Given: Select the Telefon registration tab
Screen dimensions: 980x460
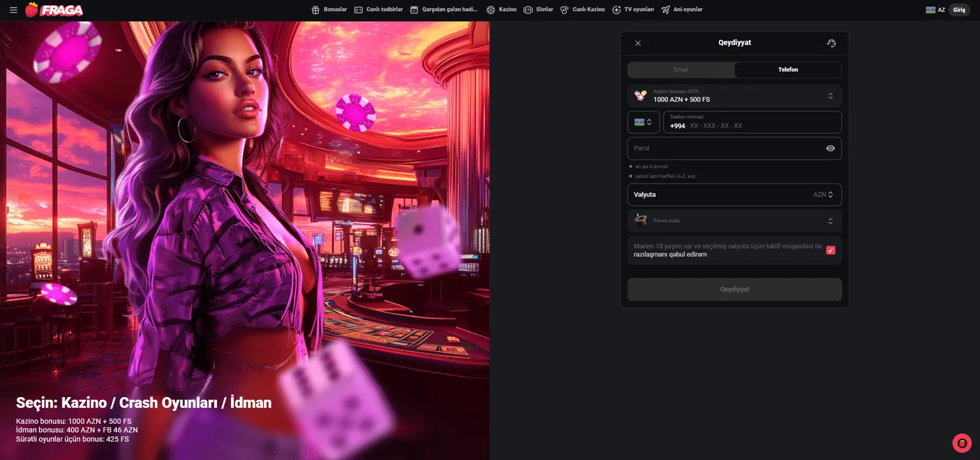Looking at the screenshot, I should tap(787, 70).
